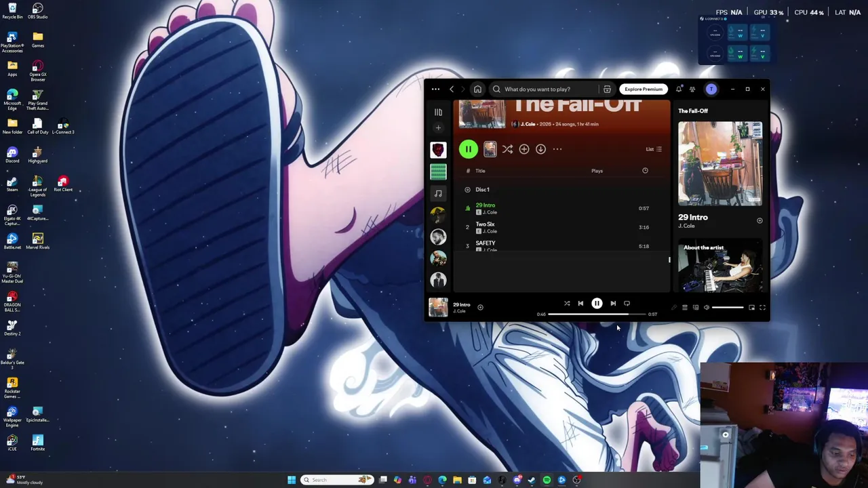
Task: Open the weather widget on taskbar
Action: click(x=24, y=480)
